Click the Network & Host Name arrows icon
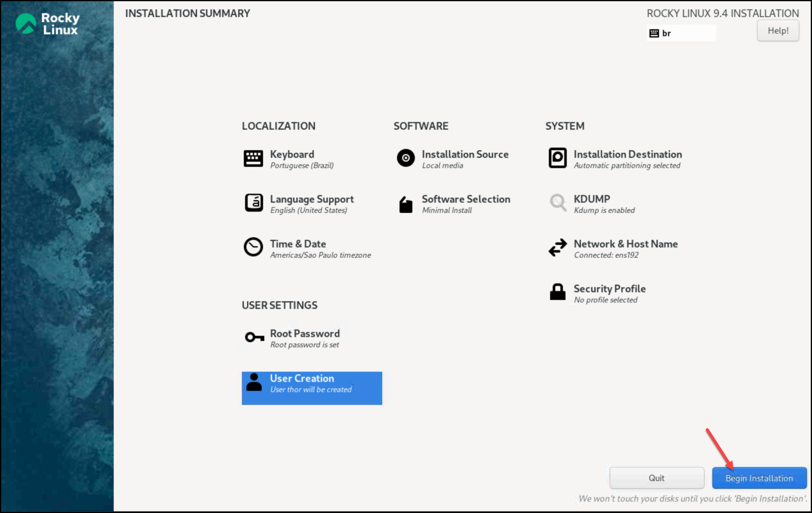Viewport: 812px width, 513px height. (557, 248)
